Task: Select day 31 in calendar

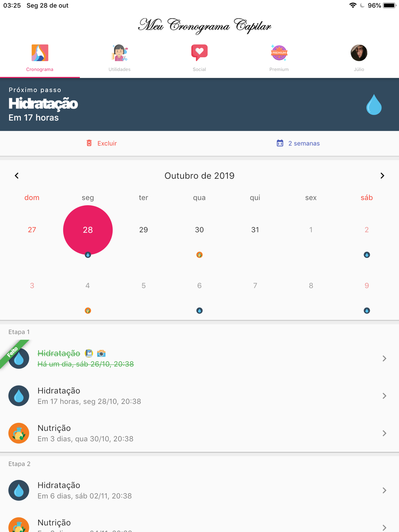Action: coord(255,230)
